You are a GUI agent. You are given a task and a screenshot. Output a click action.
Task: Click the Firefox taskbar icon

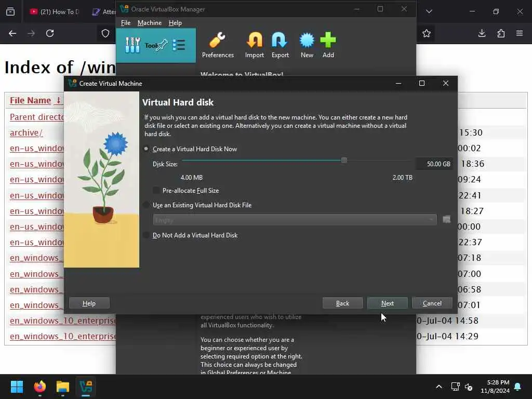(x=40, y=387)
